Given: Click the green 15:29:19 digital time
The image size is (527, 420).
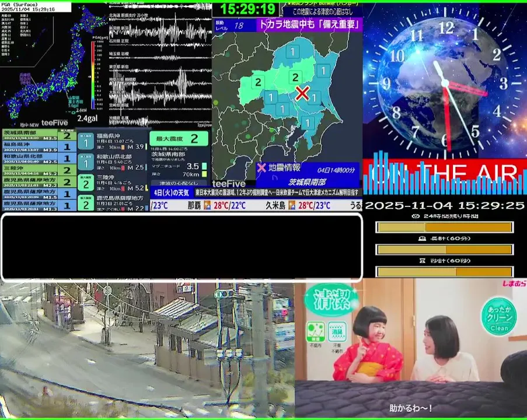Looking at the screenshot, I should (247, 9).
